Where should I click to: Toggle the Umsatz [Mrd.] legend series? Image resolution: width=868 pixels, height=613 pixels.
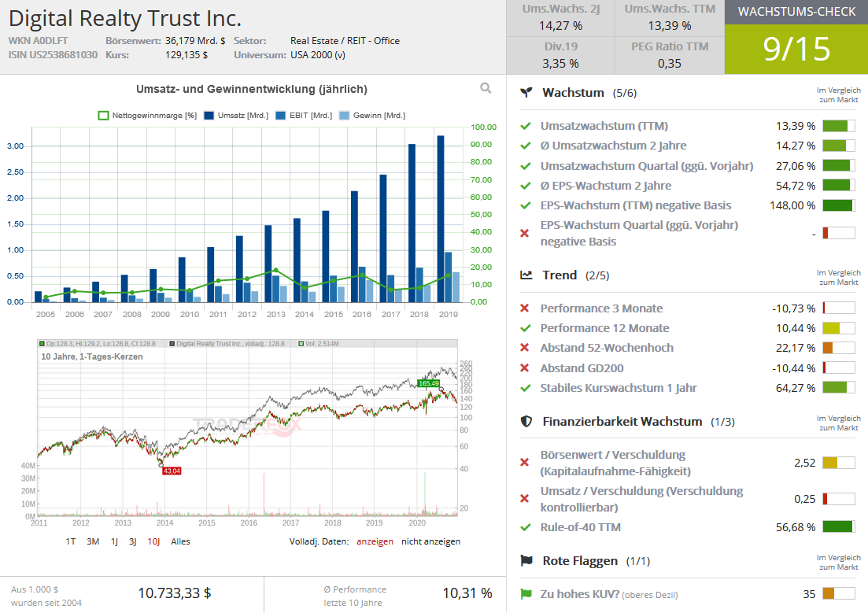[236, 116]
